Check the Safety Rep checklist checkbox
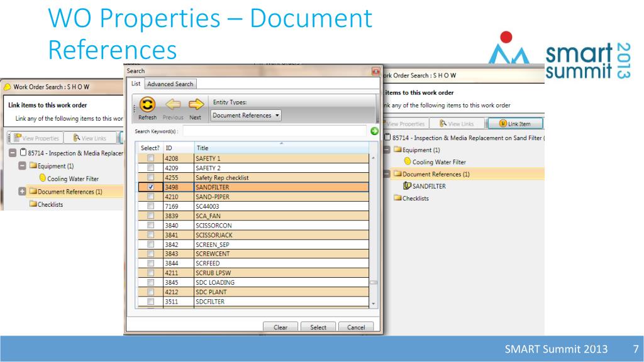 click(x=151, y=177)
